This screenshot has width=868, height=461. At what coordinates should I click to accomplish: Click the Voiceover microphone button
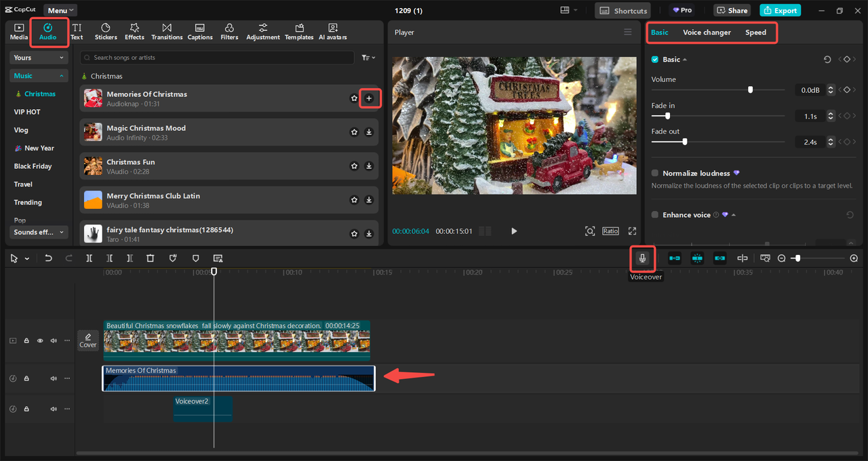point(643,258)
